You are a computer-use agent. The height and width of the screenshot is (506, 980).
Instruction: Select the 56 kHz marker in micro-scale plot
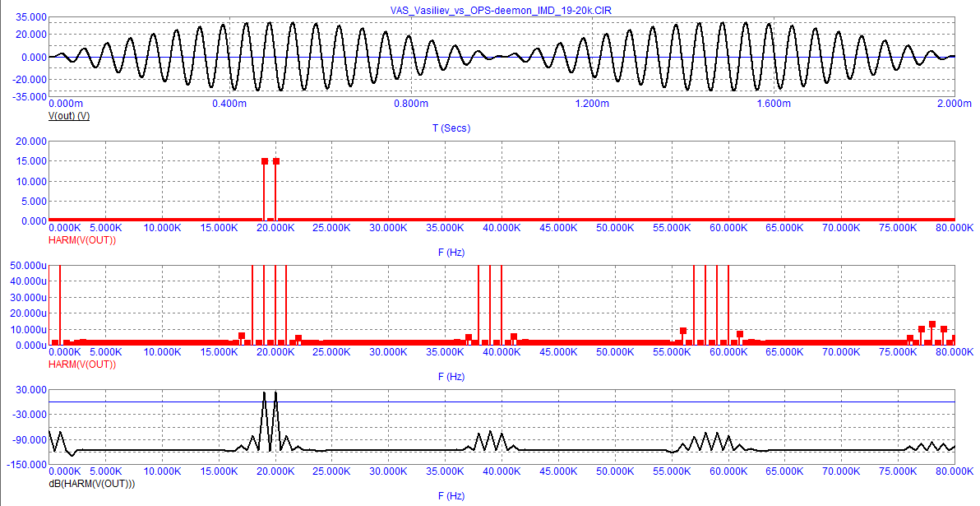pos(683,331)
